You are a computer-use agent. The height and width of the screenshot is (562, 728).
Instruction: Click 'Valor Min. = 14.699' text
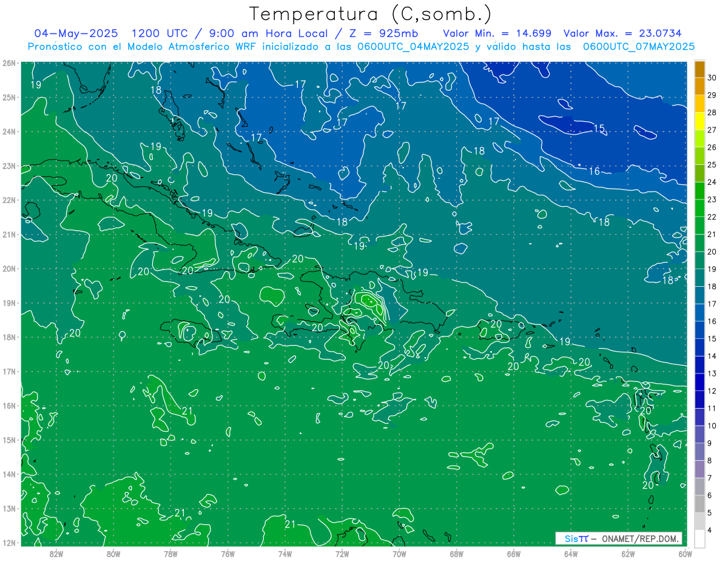[497, 33]
